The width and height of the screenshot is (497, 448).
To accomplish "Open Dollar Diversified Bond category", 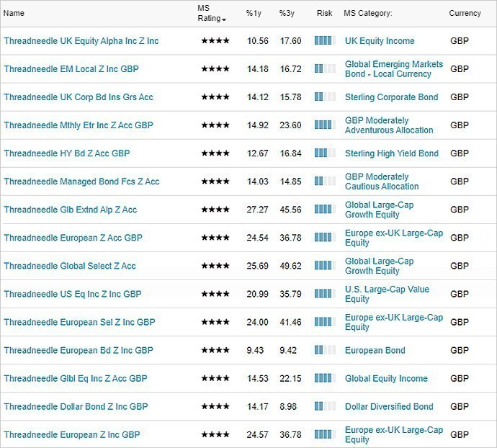I will click(389, 406).
